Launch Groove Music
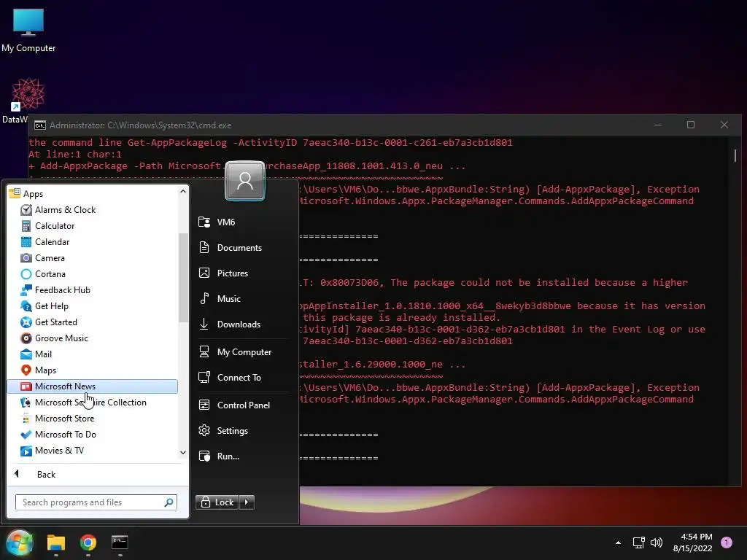This screenshot has height=560, width=747. tap(93, 338)
